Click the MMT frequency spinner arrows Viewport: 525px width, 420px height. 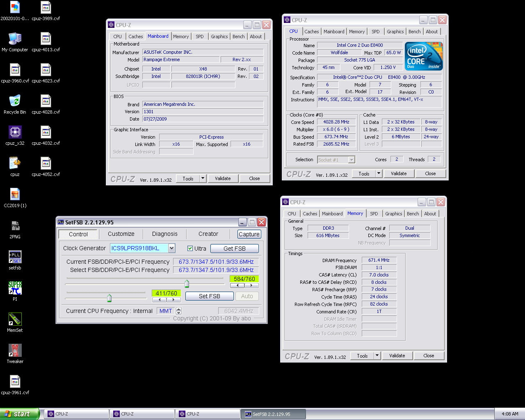coord(178,311)
